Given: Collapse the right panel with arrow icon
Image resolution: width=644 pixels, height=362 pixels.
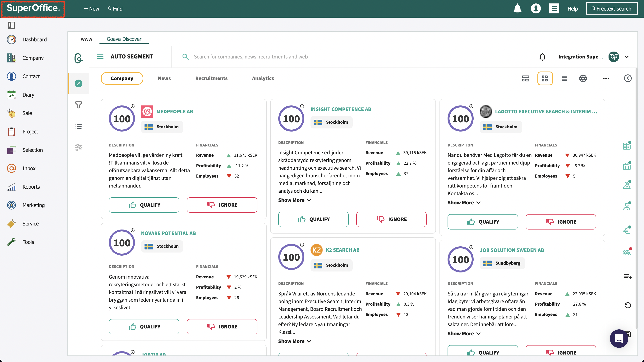Looking at the screenshot, I should [x=628, y=78].
